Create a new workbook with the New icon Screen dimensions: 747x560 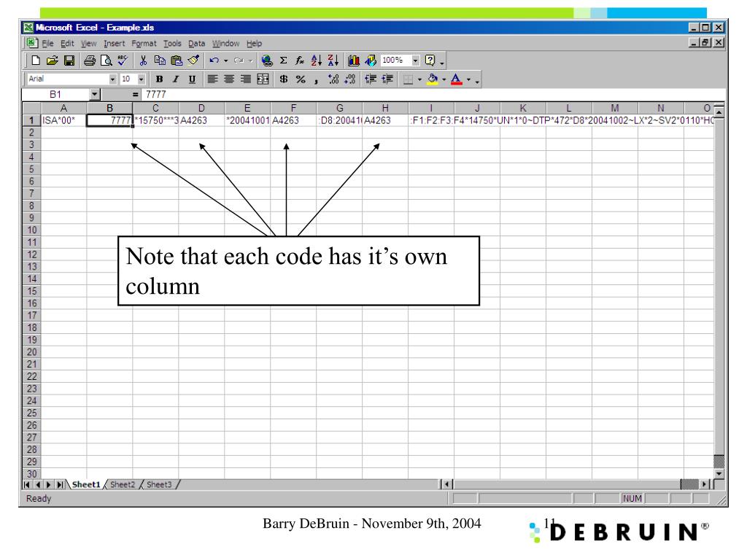click(36, 61)
